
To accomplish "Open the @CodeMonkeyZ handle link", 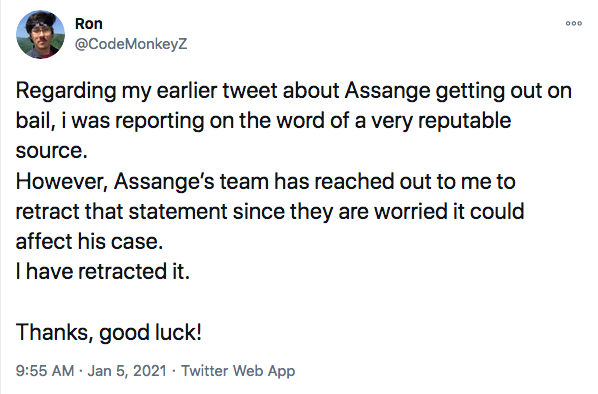I will pos(131,44).
